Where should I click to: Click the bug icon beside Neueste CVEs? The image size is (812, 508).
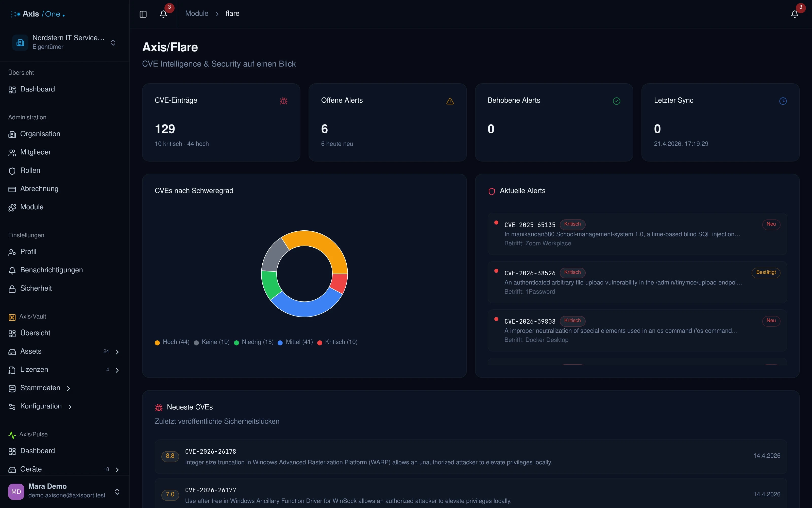(x=159, y=407)
